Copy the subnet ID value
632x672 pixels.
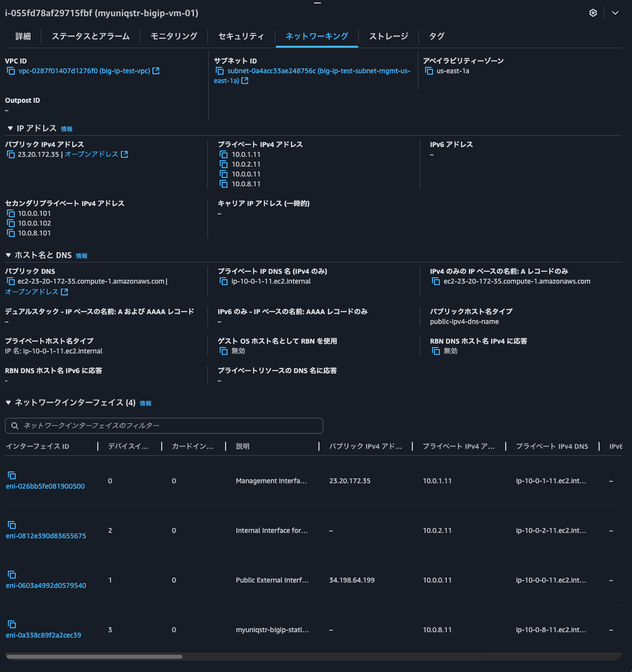coord(220,71)
